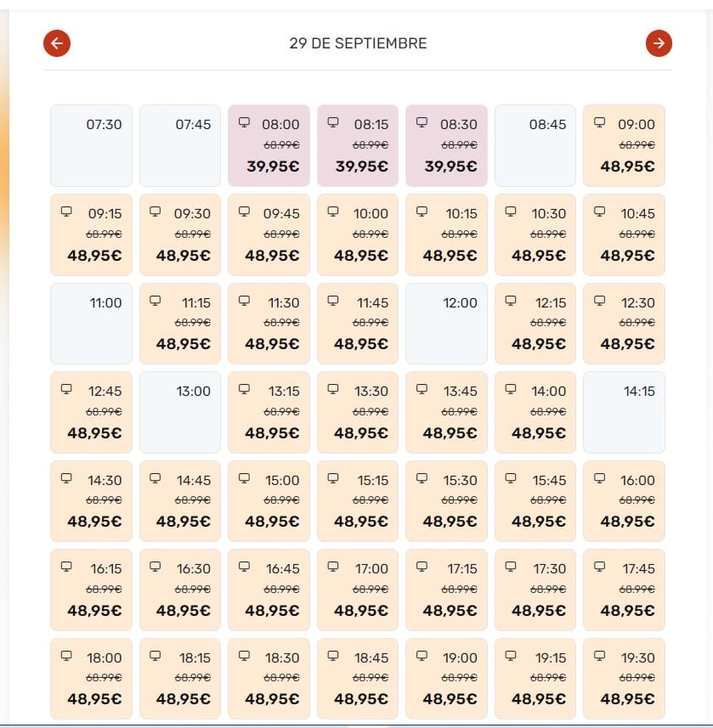The width and height of the screenshot is (713, 728).
Task: Choose the 09:30 time slot
Action: [180, 234]
